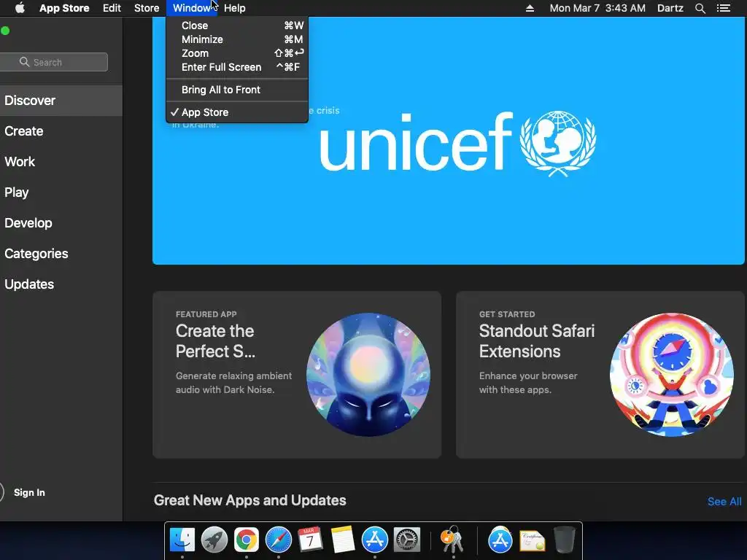
Task: Open Create the Perfect S... featured card
Action: tap(297, 375)
